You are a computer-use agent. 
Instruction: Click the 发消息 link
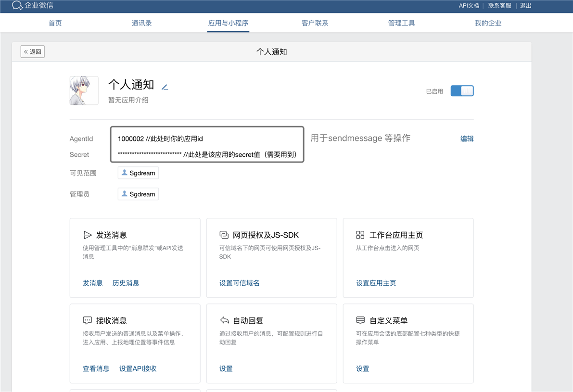[93, 283]
